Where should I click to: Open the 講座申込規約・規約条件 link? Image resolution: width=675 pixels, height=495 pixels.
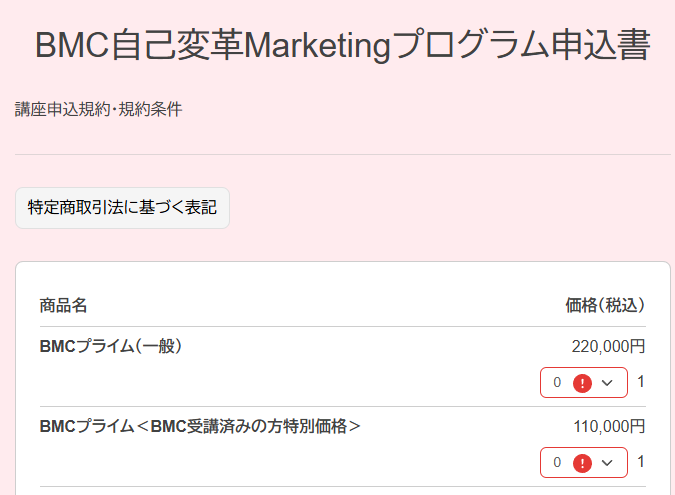[x=99, y=109]
